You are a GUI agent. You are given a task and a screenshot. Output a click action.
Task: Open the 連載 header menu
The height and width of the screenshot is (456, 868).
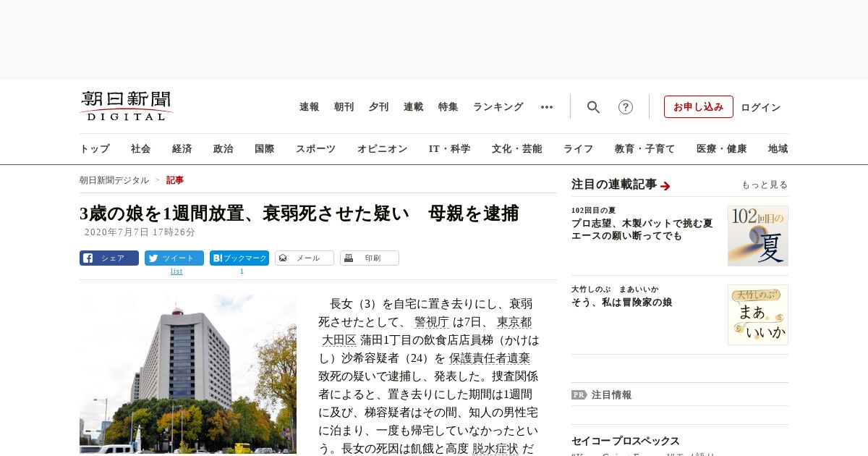pos(414,107)
